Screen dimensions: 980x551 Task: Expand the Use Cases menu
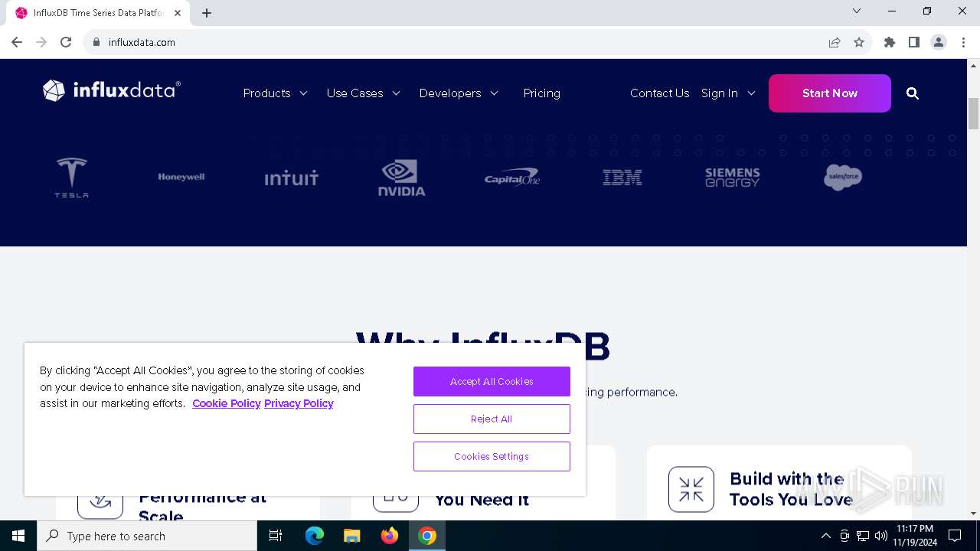click(x=364, y=93)
